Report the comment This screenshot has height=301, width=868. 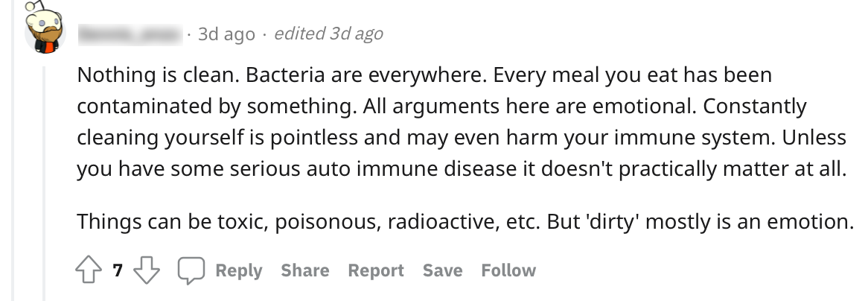[x=376, y=270]
